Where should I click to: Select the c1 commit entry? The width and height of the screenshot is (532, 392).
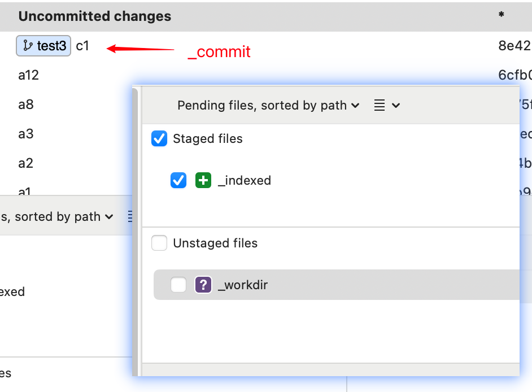point(82,46)
